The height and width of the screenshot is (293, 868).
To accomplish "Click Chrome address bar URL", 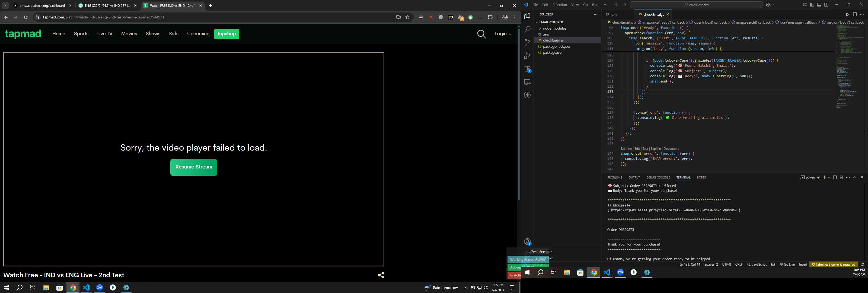I will click(x=104, y=17).
